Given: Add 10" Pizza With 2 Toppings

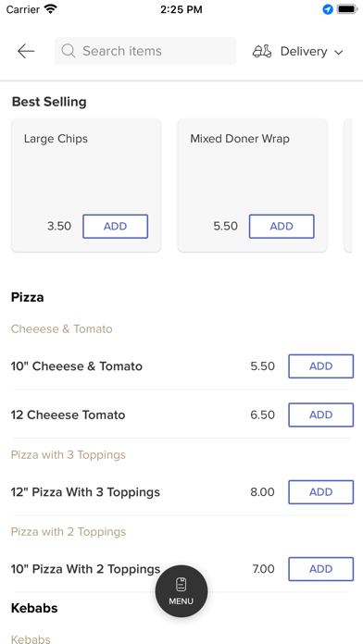Looking at the screenshot, I should [321, 569].
